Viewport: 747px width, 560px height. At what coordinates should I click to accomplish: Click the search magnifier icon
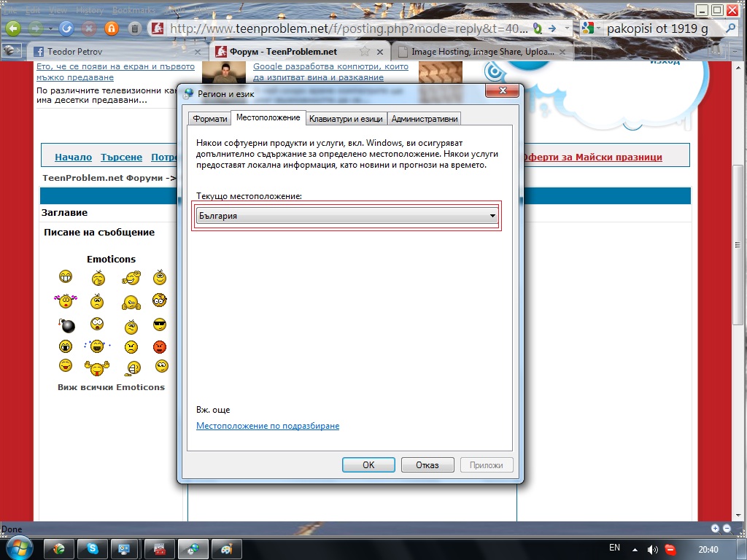(729, 28)
